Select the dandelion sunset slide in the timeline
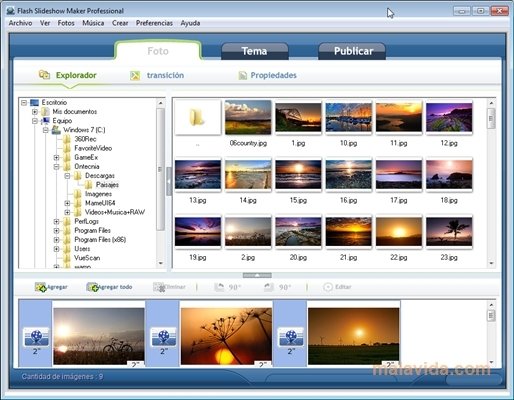514x400 pixels. pos(226,336)
